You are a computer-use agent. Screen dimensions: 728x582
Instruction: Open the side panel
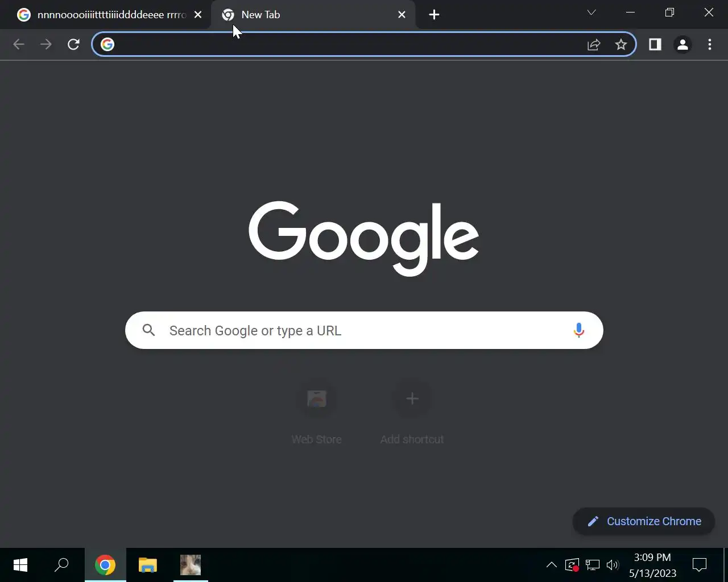point(655,44)
